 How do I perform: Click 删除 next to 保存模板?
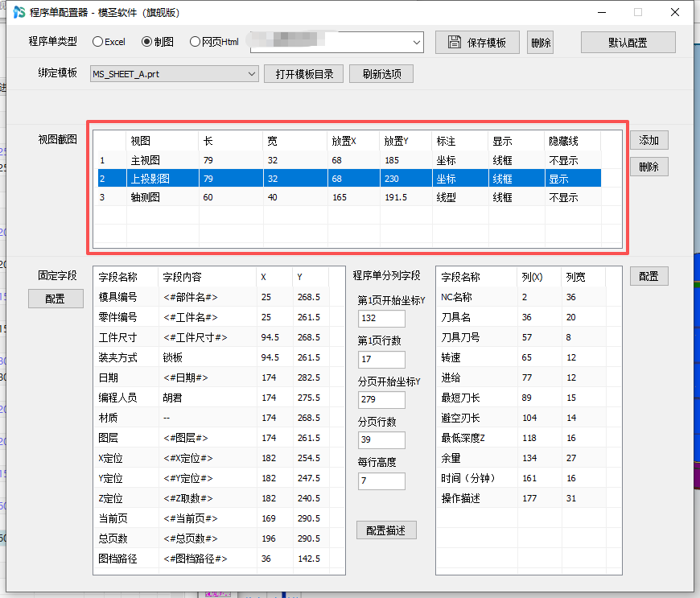point(540,43)
